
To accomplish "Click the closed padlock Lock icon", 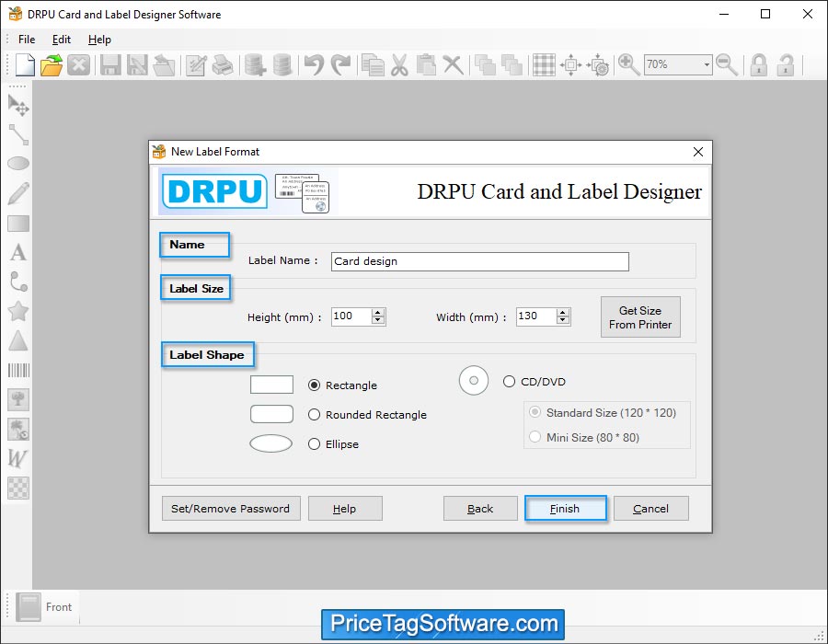I will pyautogui.click(x=759, y=65).
